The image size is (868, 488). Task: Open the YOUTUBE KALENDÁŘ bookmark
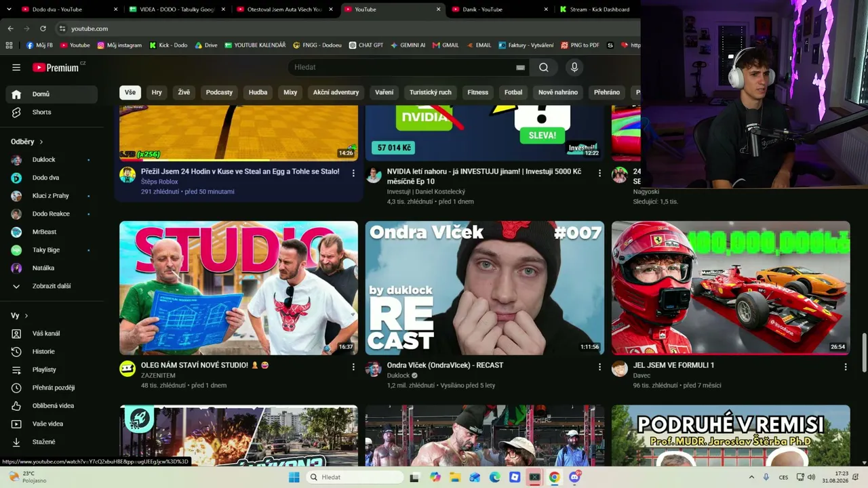click(x=255, y=45)
